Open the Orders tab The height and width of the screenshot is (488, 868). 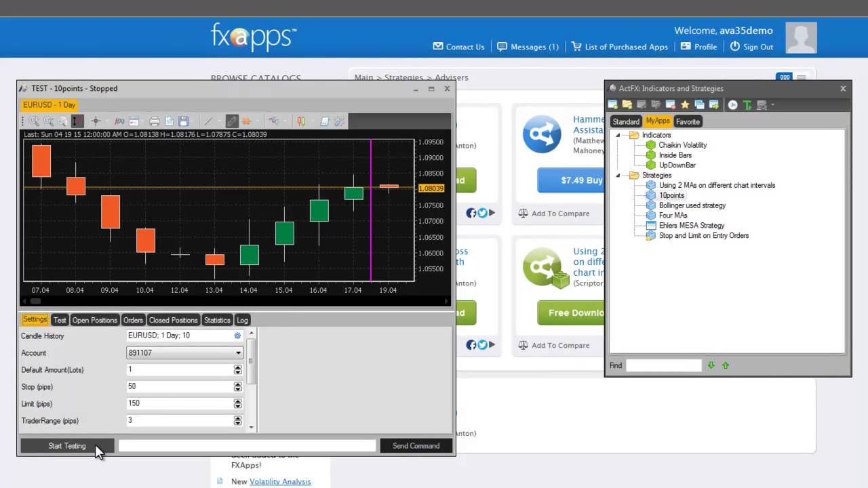(133, 320)
